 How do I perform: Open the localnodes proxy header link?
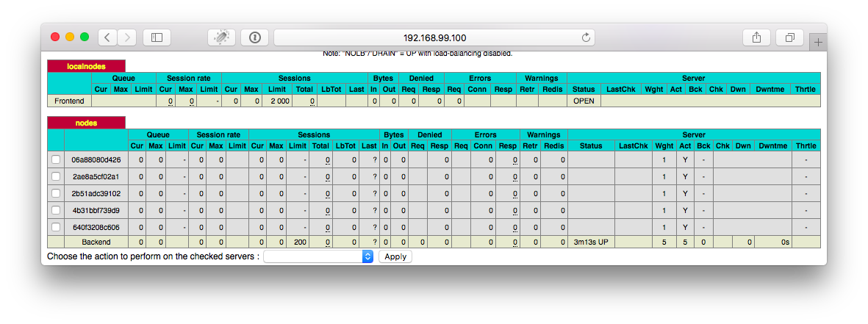pyautogui.click(x=86, y=66)
